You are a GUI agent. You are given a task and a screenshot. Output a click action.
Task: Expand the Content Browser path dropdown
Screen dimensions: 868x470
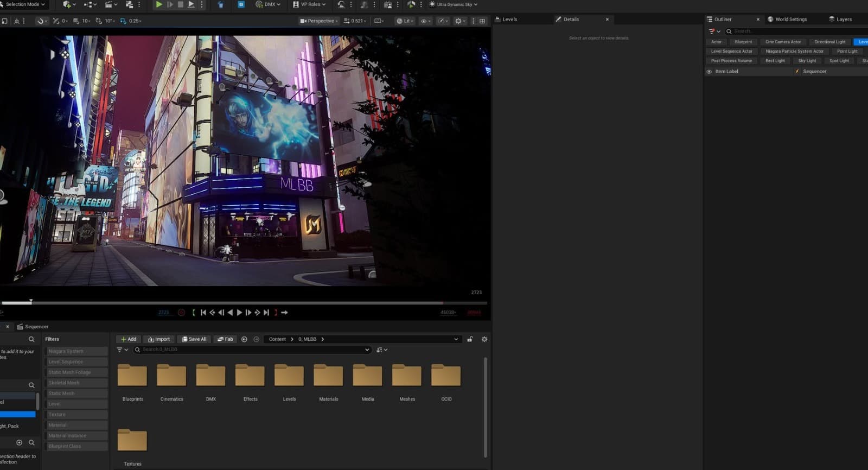456,339
